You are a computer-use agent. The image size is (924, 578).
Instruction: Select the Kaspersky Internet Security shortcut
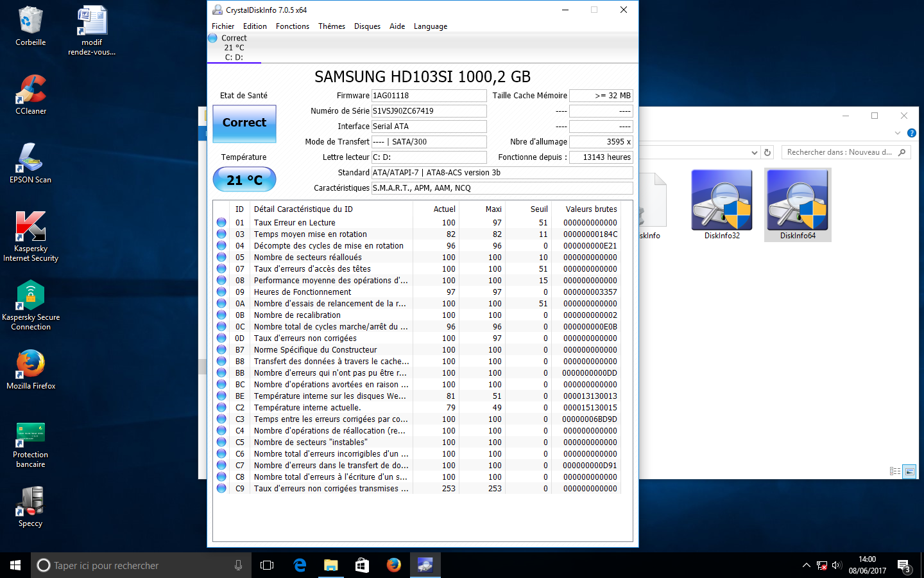click(x=31, y=236)
